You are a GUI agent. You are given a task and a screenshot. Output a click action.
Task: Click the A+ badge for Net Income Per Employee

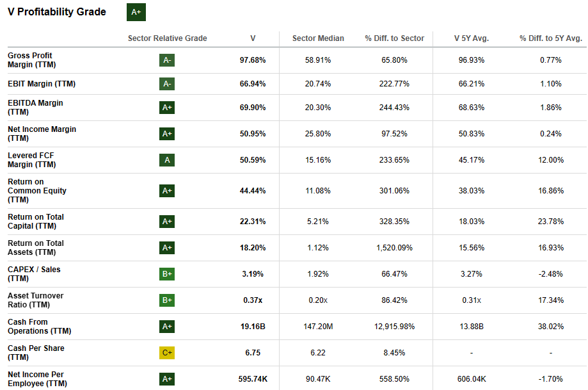click(x=167, y=379)
